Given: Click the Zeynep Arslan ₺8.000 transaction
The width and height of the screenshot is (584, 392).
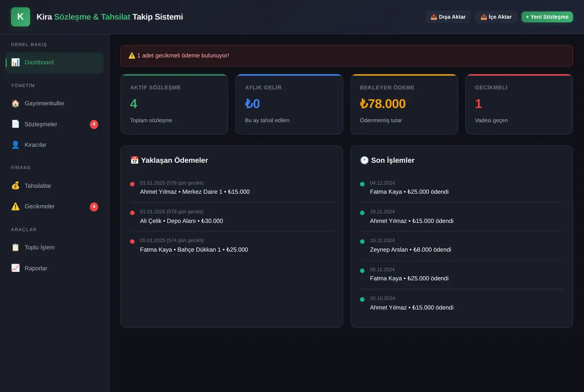Looking at the screenshot, I should click(x=461, y=245).
